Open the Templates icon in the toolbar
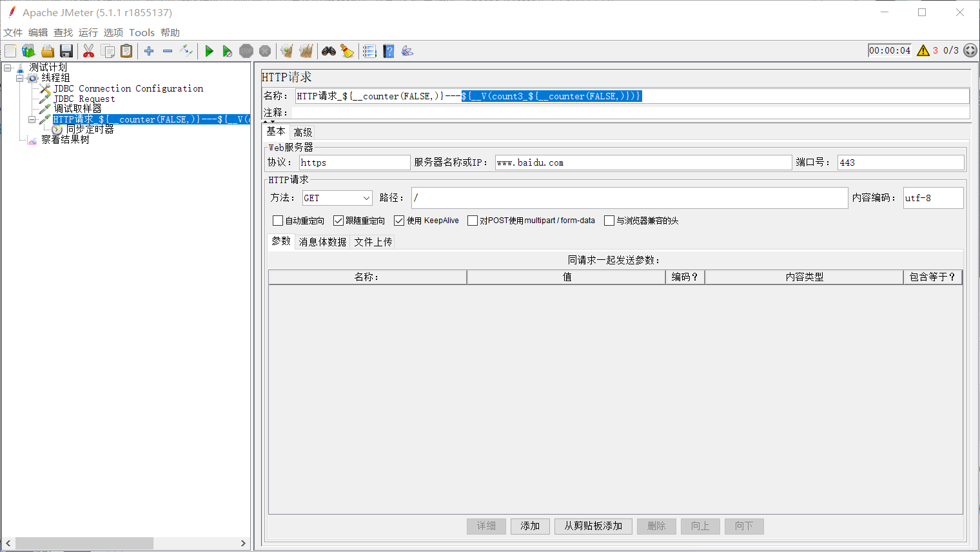The width and height of the screenshot is (980, 552). pyautogui.click(x=28, y=51)
